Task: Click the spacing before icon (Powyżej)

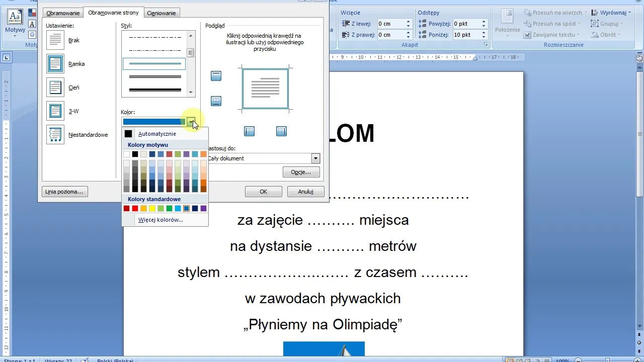Action: tap(423, 24)
